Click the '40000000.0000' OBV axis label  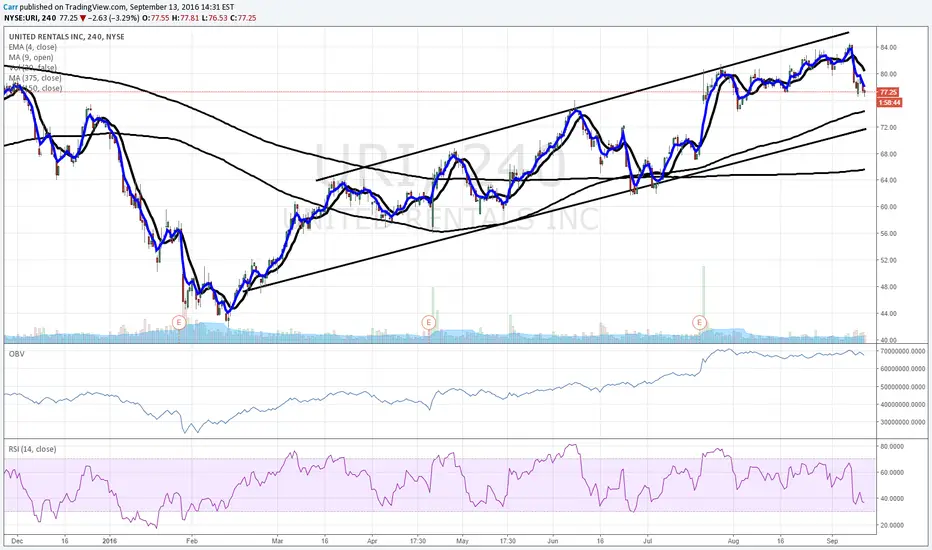(902, 405)
